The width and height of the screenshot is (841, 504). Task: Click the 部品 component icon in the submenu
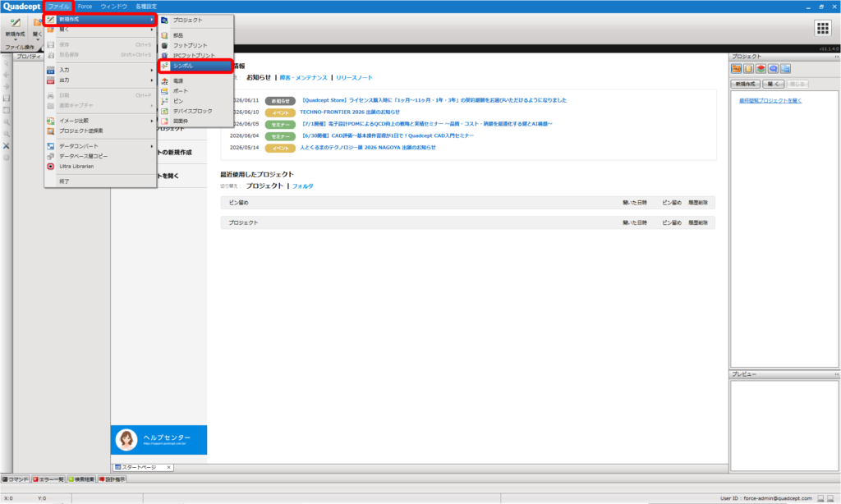[x=164, y=35]
